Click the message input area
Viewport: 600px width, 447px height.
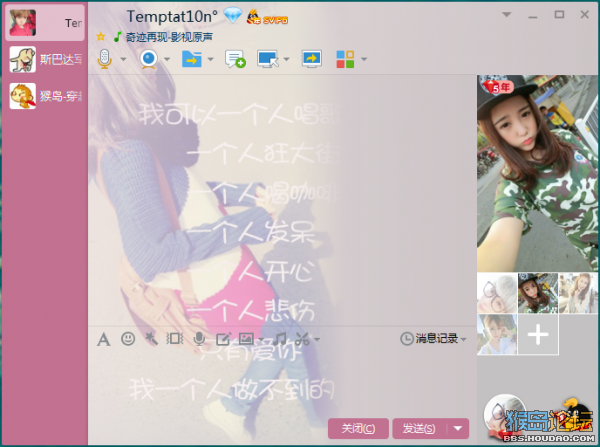(x=282, y=381)
